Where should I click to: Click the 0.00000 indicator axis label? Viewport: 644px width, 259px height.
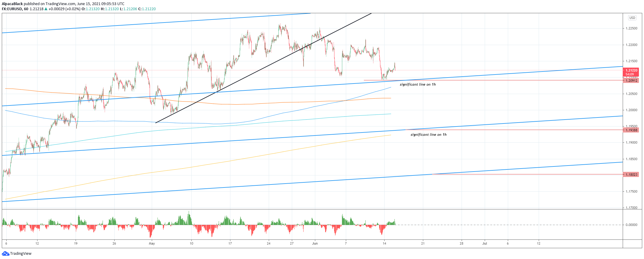pos(631,225)
